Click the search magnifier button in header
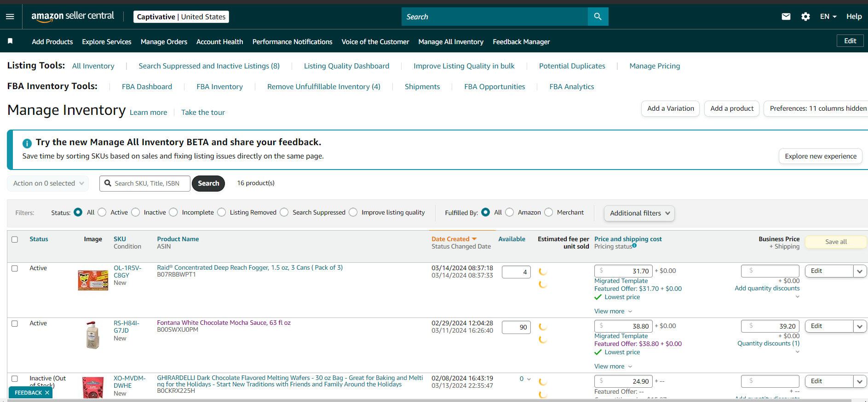 [598, 17]
